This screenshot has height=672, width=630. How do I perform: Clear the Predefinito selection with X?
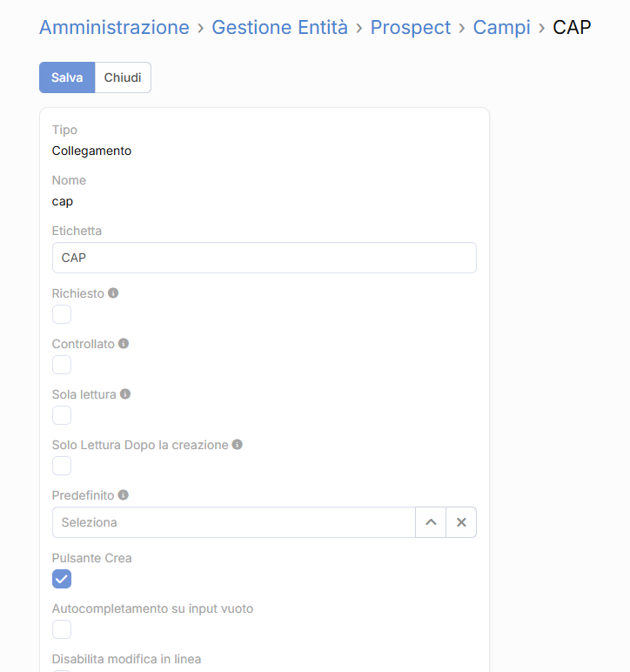(461, 522)
